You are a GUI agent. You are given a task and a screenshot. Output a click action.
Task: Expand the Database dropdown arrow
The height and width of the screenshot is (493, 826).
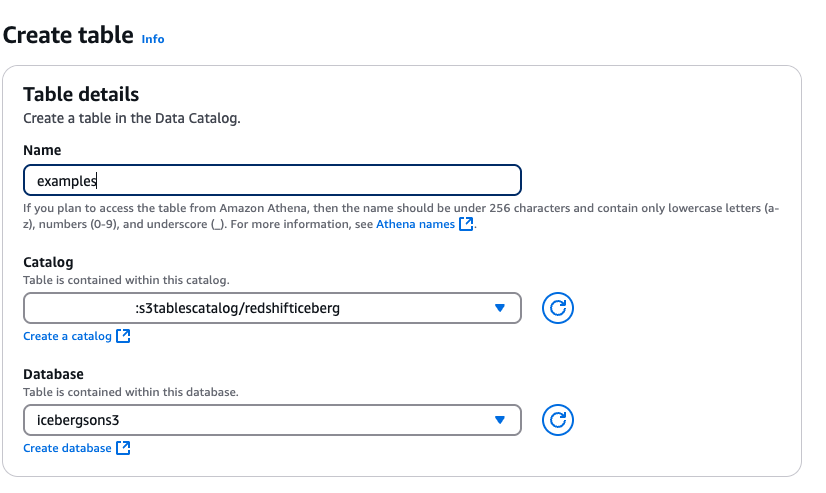[501, 420]
